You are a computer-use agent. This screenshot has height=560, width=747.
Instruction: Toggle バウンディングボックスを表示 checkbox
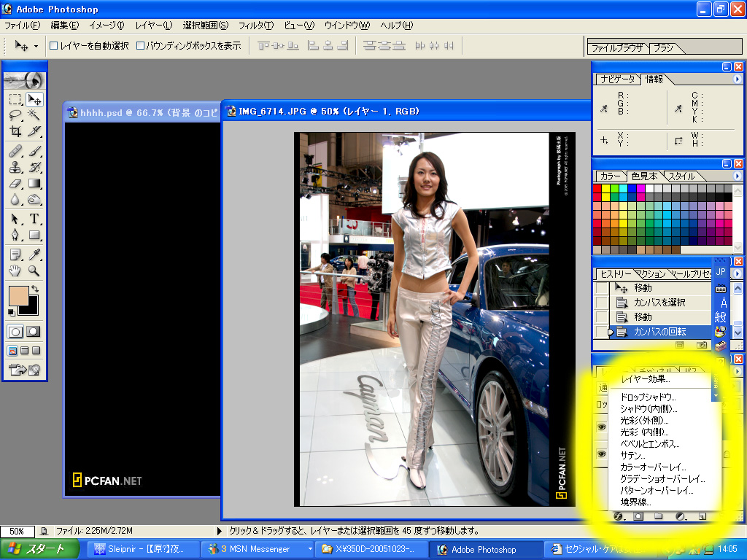141,46
